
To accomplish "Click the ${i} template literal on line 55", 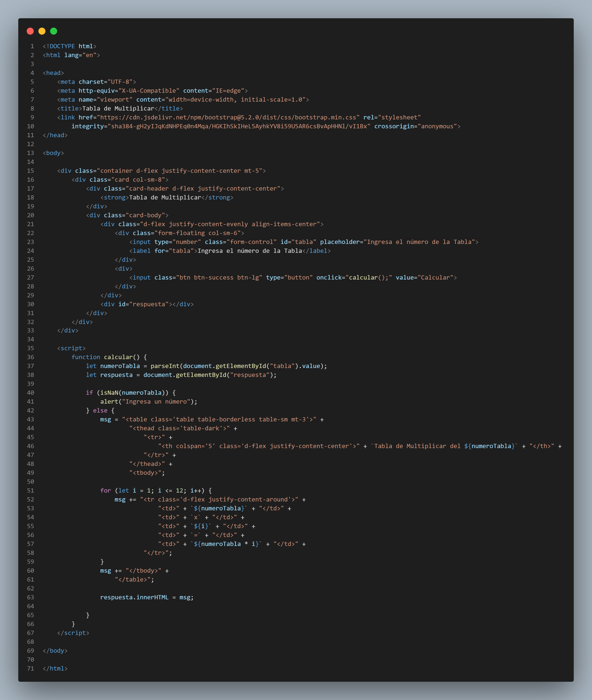I will pos(201,526).
